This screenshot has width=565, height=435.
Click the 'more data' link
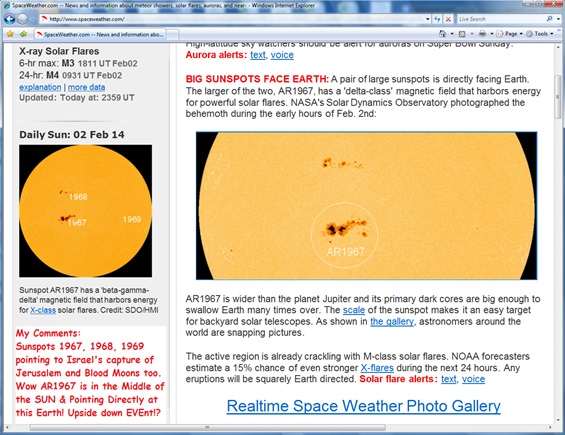(86, 87)
